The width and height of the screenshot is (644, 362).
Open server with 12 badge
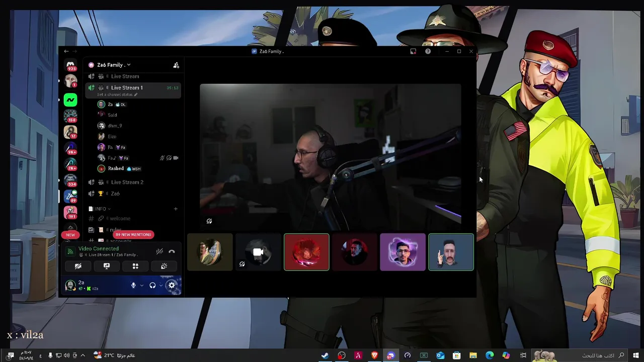tap(70, 132)
